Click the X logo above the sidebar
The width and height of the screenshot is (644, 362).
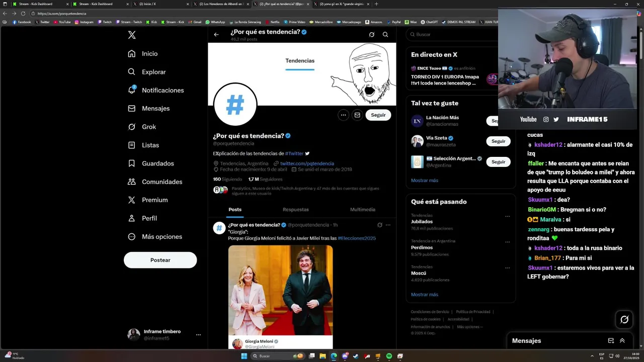pyautogui.click(x=132, y=35)
